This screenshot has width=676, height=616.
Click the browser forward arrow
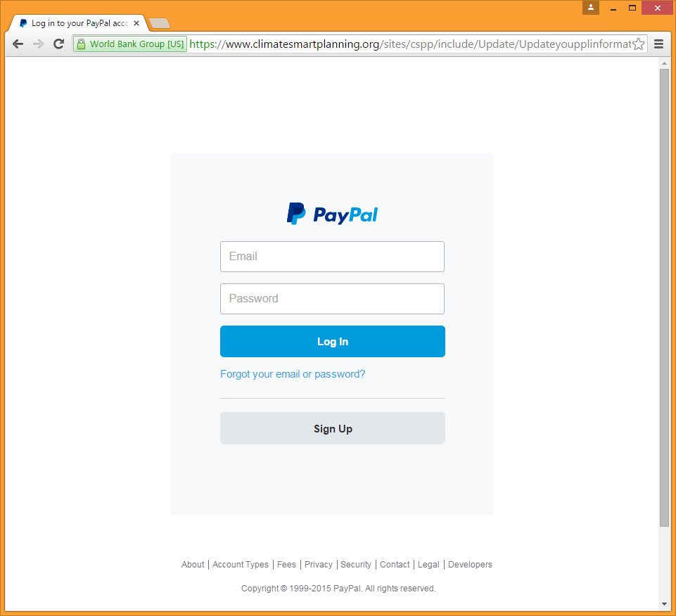39,44
